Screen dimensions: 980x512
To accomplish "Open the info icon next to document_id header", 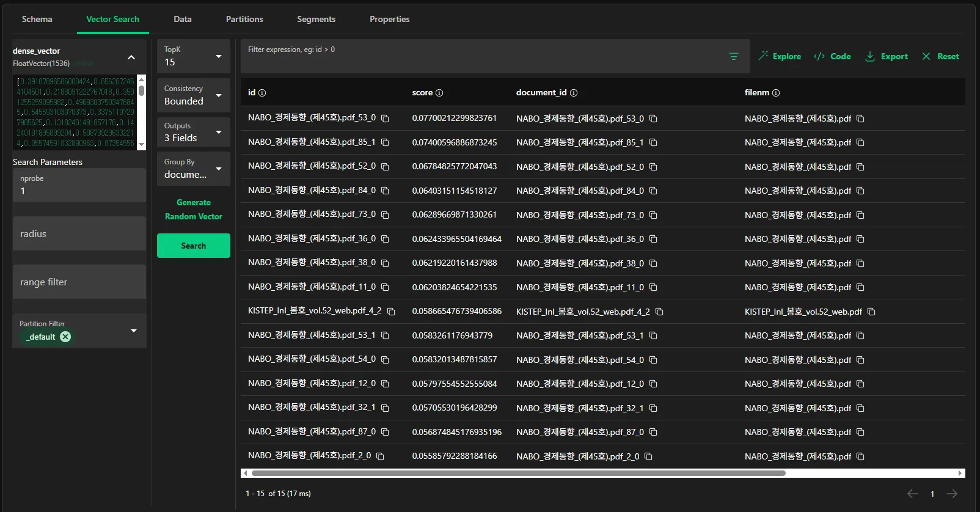I will tap(574, 93).
